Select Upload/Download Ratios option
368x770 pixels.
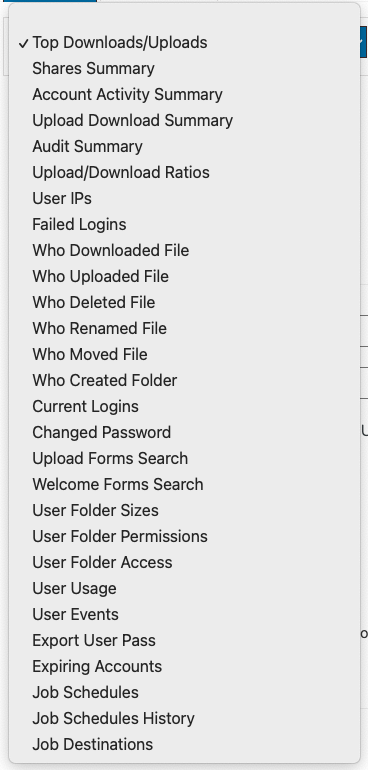[184, 173]
